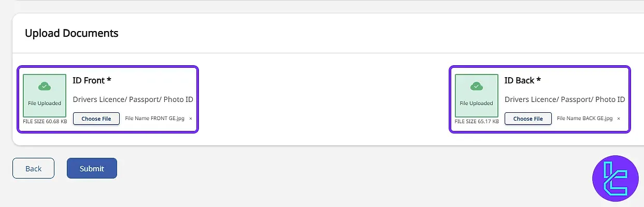Click the 65.17 KB file size text

click(x=477, y=122)
